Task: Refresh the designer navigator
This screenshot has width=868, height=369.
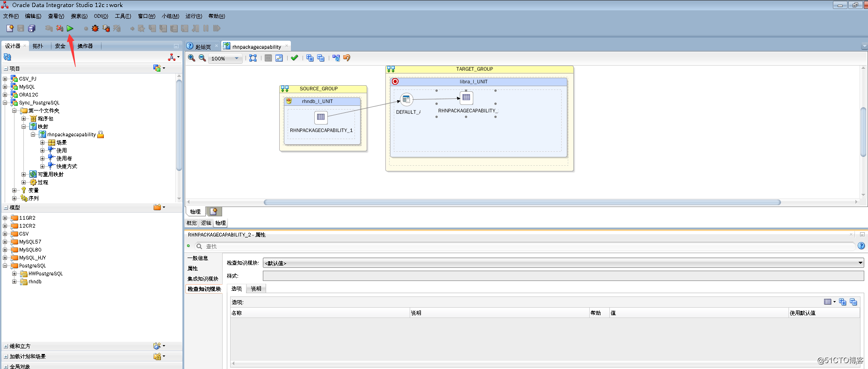Action: pyautogui.click(x=7, y=57)
